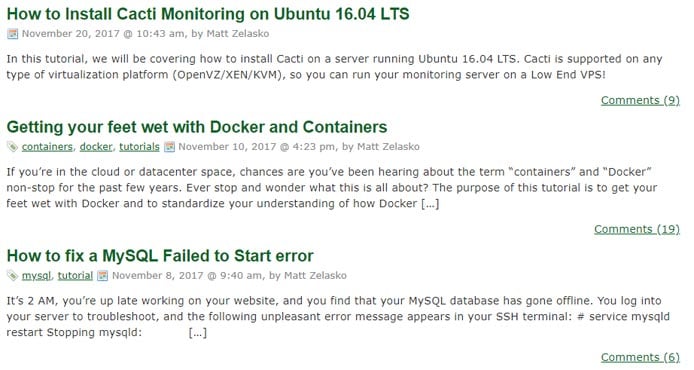694x370 pixels.
Task: Click the MySQL post excerpt ellipsis [...]
Action: (x=197, y=332)
